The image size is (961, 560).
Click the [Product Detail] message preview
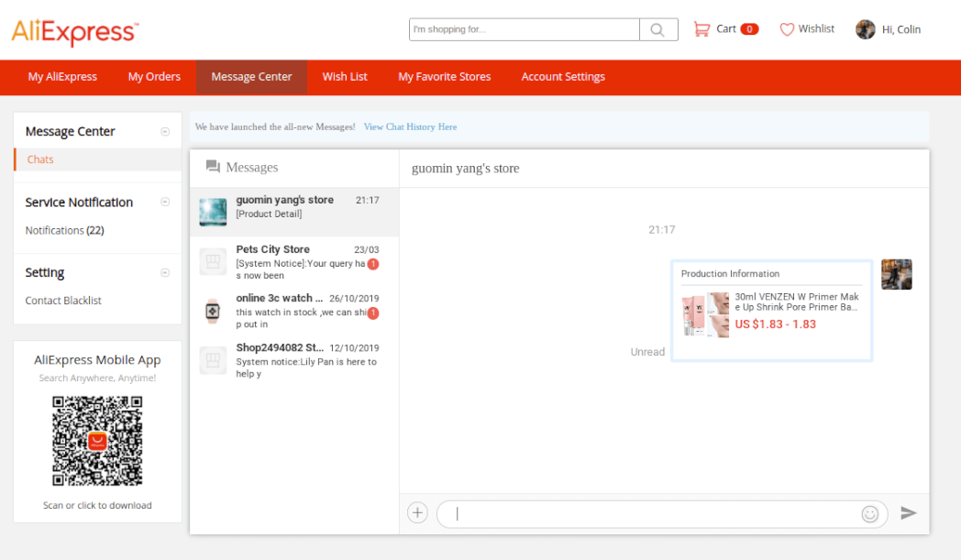tap(269, 214)
